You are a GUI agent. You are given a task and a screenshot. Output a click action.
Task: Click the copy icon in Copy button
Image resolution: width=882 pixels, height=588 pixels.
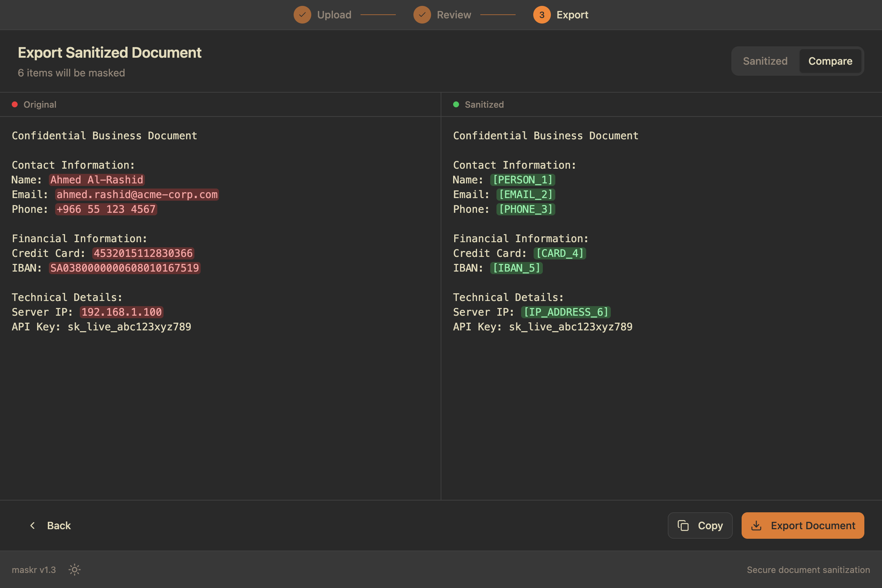click(x=683, y=526)
